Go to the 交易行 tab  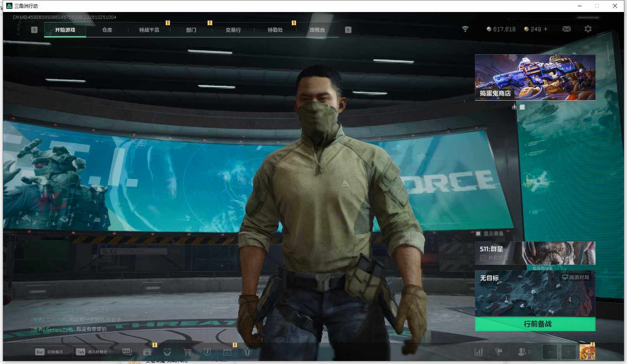coord(233,30)
